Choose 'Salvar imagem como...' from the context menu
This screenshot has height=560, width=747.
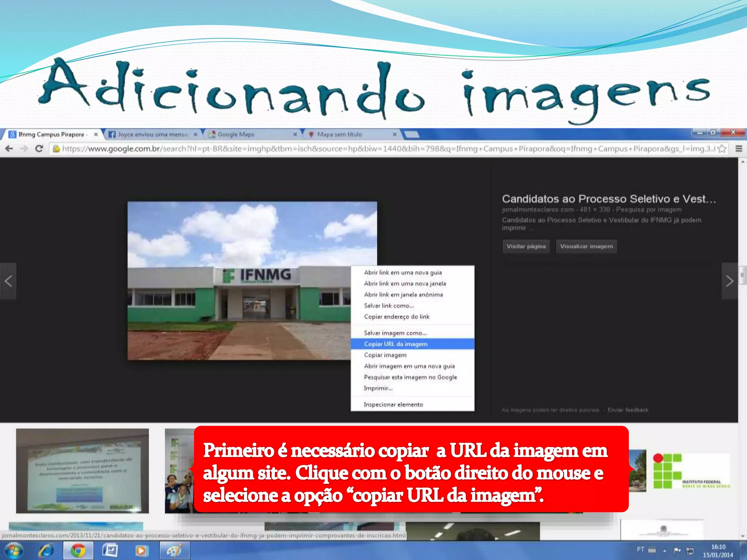pyautogui.click(x=395, y=333)
